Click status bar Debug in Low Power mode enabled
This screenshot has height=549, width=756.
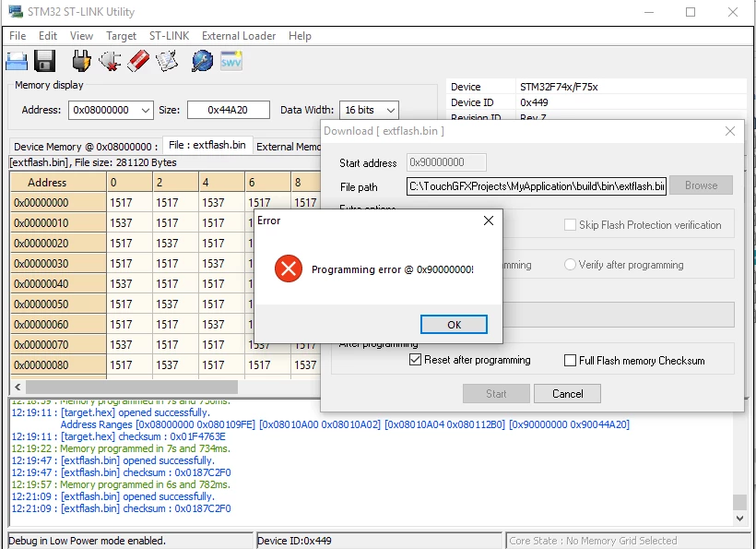tap(88, 541)
